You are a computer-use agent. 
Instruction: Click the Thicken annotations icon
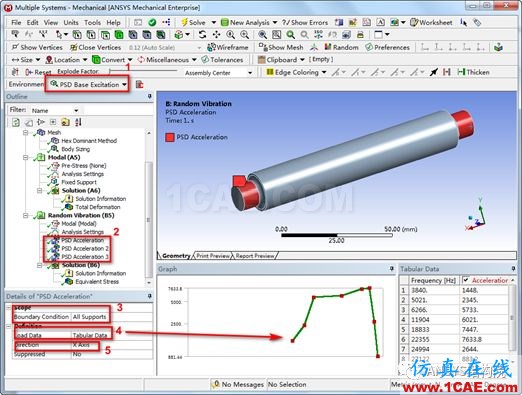coord(461,72)
